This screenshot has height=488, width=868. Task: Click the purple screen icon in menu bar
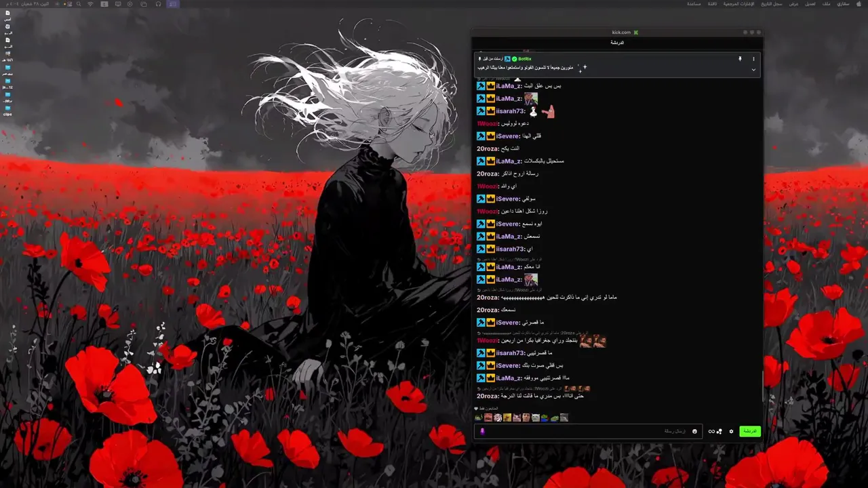pyautogui.click(x=172, y=4)
